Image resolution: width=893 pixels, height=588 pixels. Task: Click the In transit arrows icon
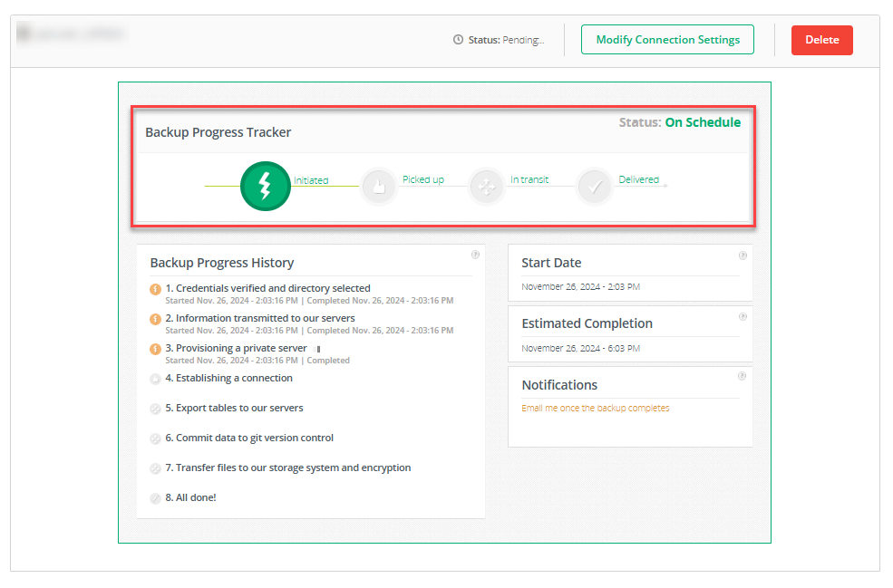point(486,186)
